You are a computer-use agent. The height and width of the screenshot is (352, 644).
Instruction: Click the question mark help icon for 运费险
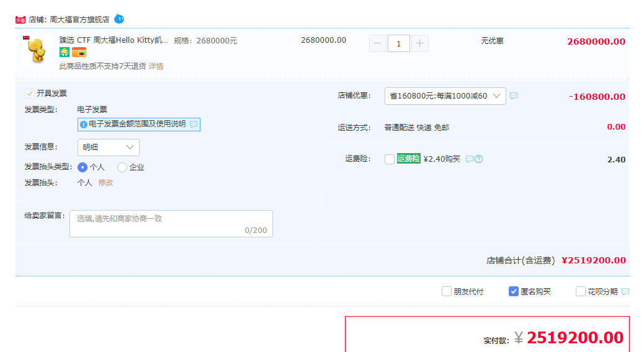pyautogui.click(x=479, y=159)
